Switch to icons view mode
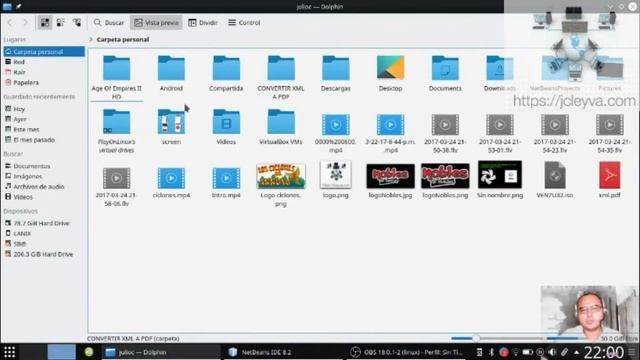 pos(45,23)
